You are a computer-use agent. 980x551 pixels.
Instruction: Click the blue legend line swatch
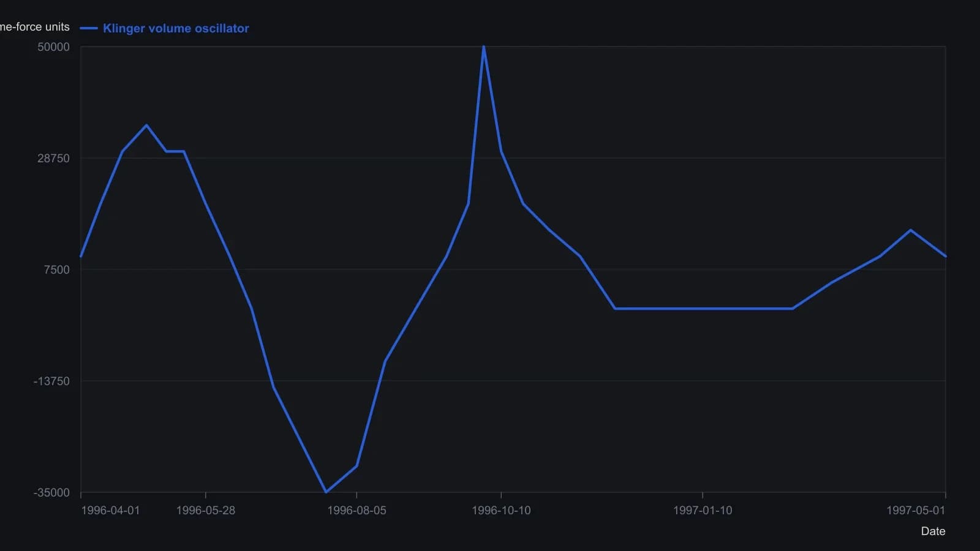pos(89,28)
